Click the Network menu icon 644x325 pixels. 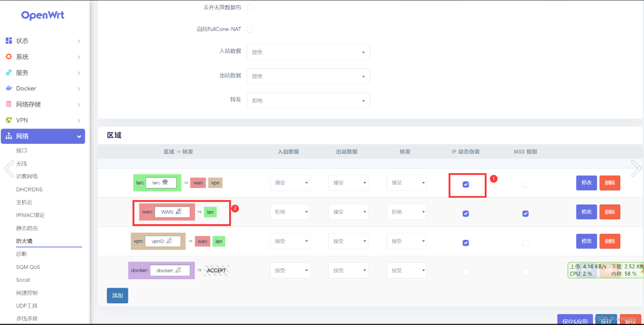pos(9,136)
